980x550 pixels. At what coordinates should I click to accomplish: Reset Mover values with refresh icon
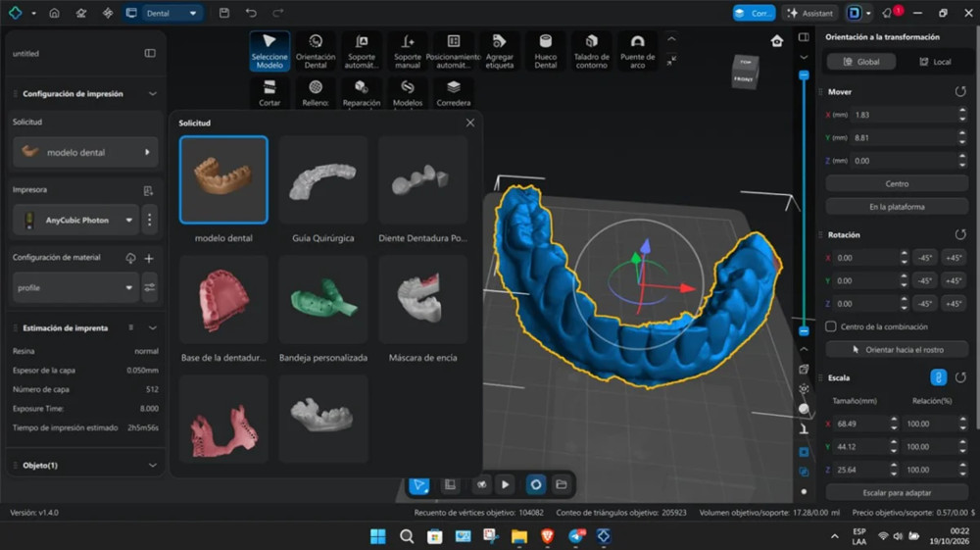click(x=960, y=92)
